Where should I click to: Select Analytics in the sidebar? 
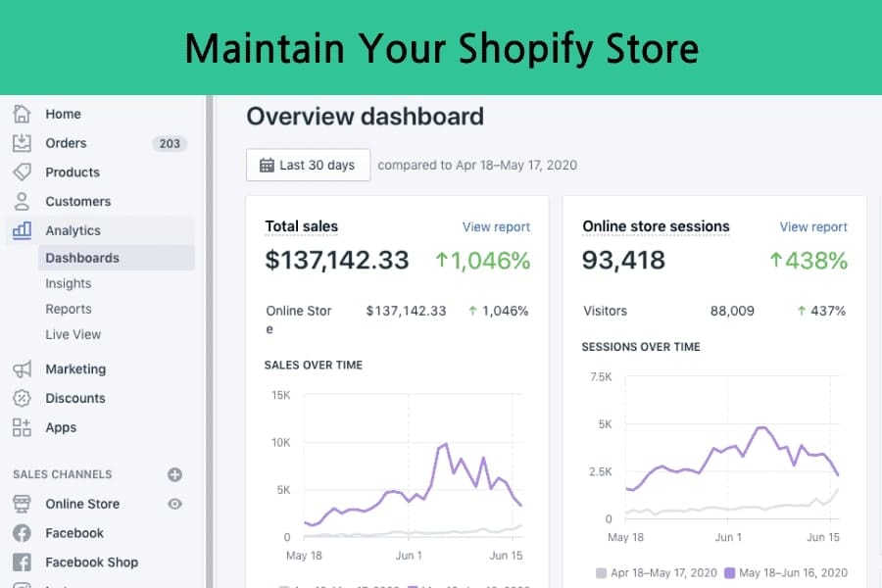[x=73, y=230]
